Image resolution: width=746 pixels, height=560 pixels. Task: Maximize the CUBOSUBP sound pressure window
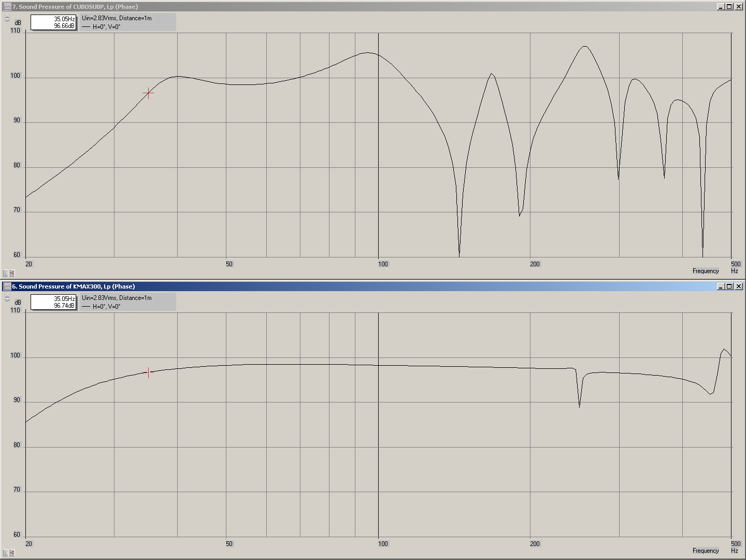729,7
